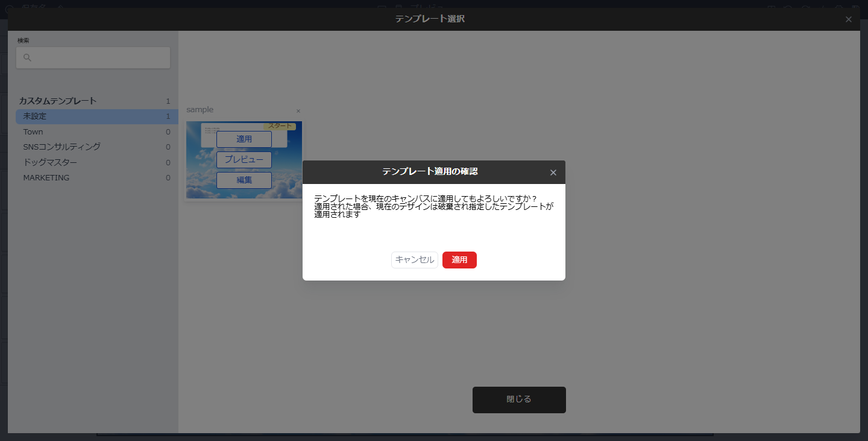Click the sample template name label
Screen dimensions: 868x441
[x=200, y=109]
